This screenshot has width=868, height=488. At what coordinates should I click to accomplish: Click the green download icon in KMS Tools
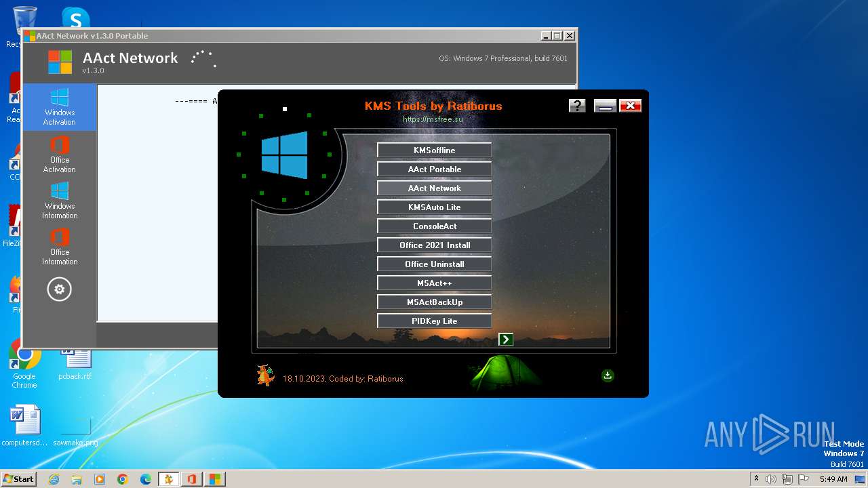(x=608, y=375)
